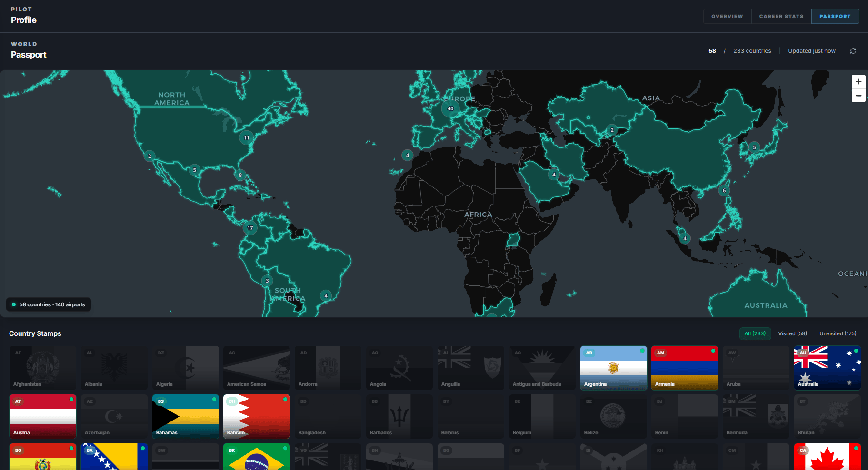Image resolution: width=868 pixels, height=470 pixels.
Task: Click the Country Stamps heading
Action: [35, 333]
